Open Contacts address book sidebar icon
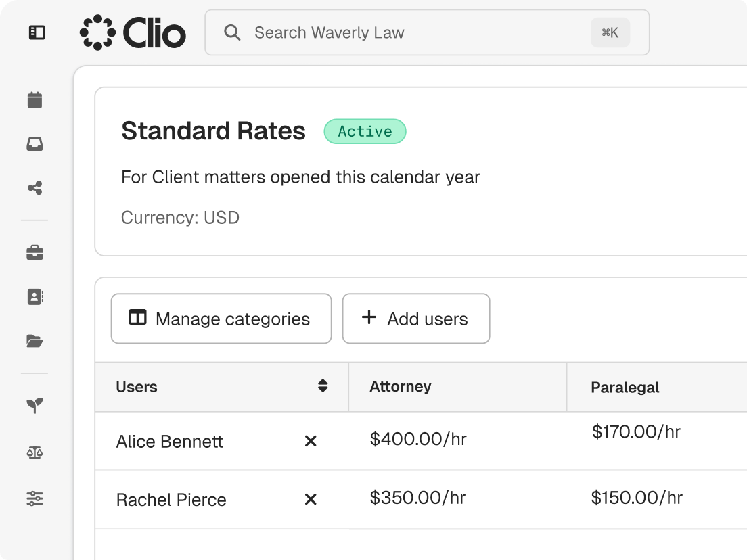This screenshot has height=560, width=747. click(35, 297)
